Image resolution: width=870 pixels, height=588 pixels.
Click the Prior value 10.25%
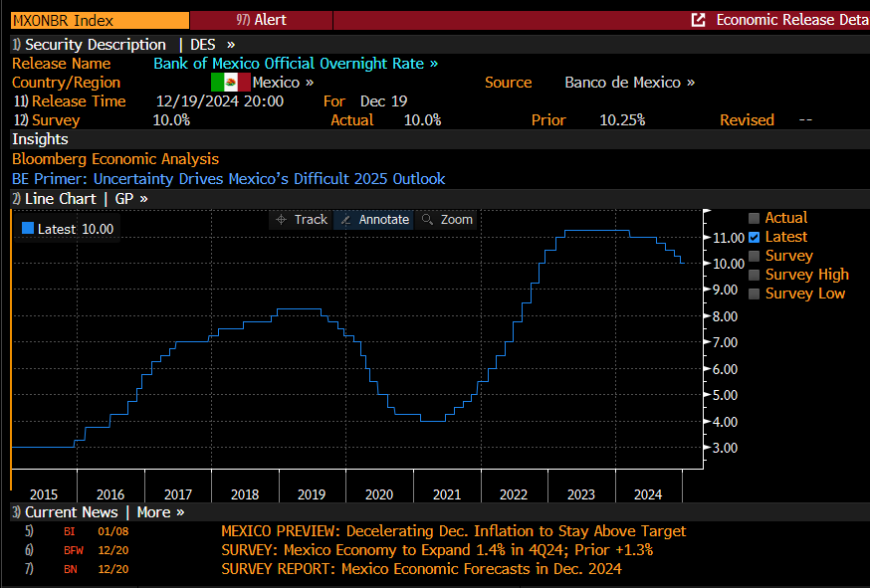[622, 120]
